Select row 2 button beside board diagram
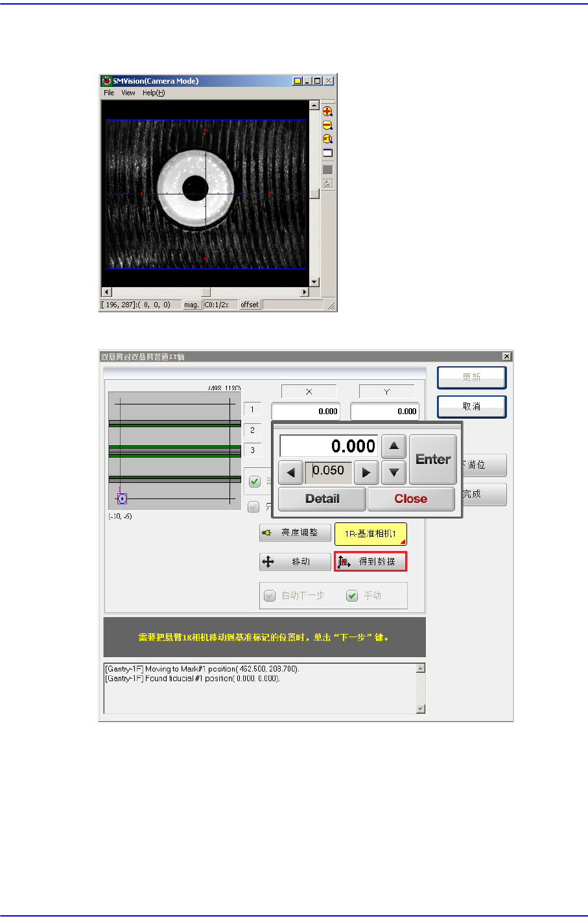 [x=252, y=430]
